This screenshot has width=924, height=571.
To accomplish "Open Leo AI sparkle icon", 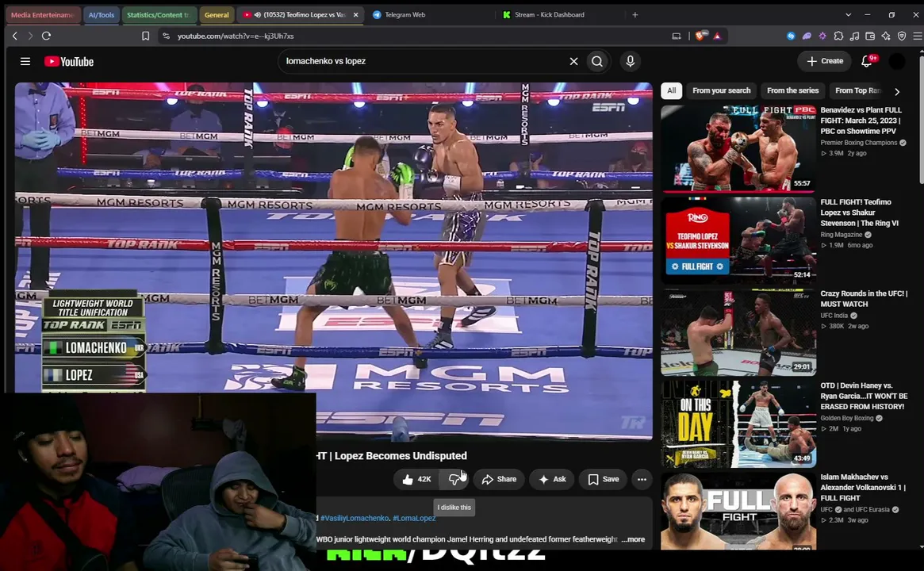I will click(886, 36).
